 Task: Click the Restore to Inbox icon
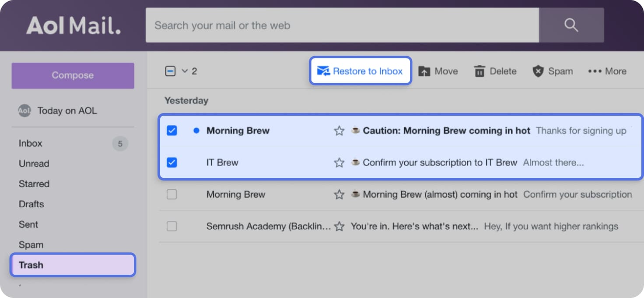pyautogui.click(x=324, y=71)
